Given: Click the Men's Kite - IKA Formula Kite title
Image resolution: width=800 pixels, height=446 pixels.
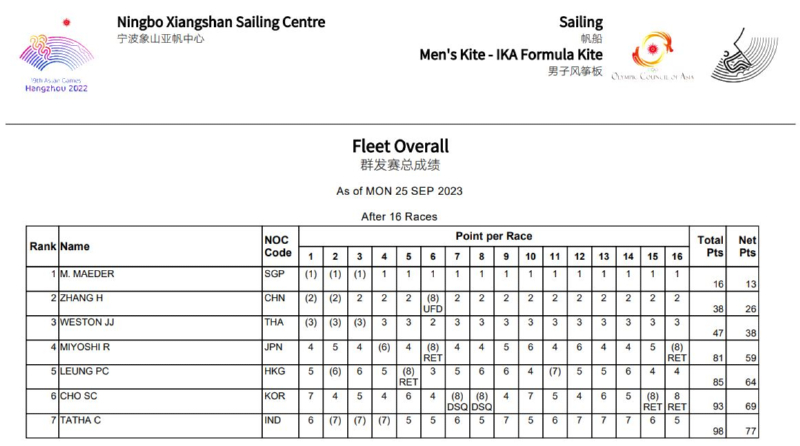Looking at the screenshot, I should pyautogui.click(x=512, y=55).
